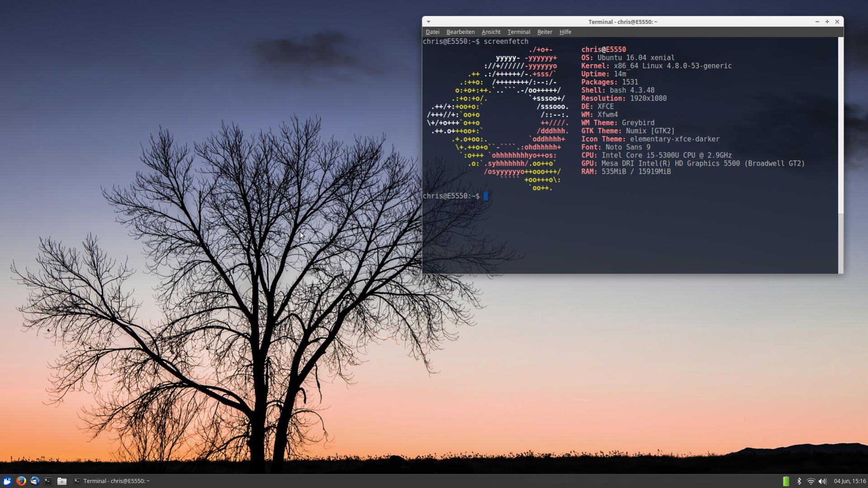Show calendar via the 04 Jun, 15:16 clock
The image size is (868, 488).
(849, 481)
